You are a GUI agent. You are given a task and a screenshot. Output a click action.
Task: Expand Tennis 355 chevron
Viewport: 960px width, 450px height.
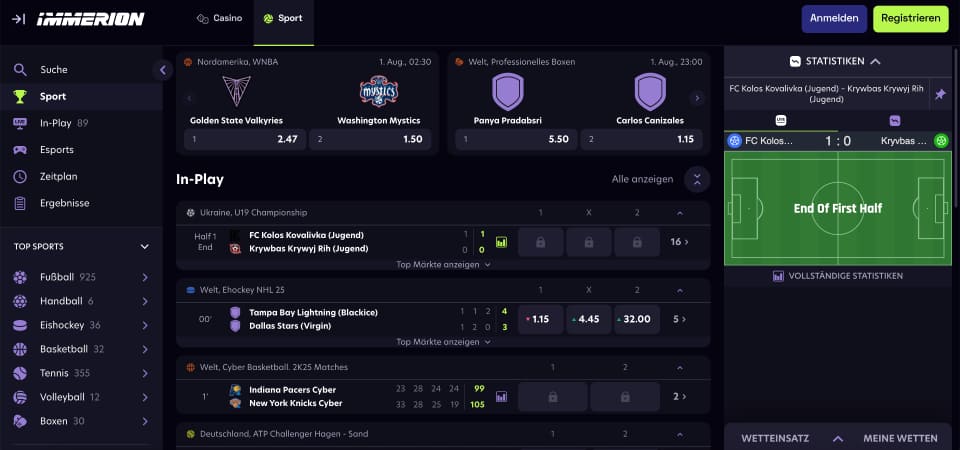[x=145, y=373]
